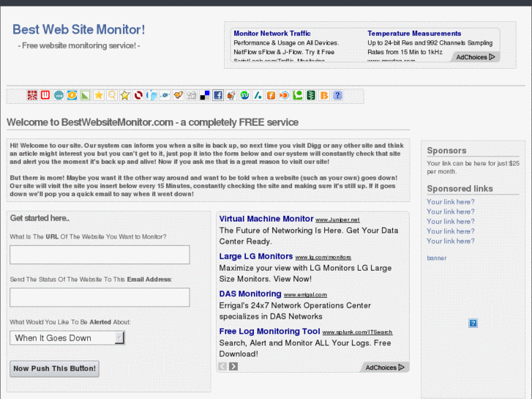
Task: Click the orange circle with blue arrow icon
Action: point(285,95)
